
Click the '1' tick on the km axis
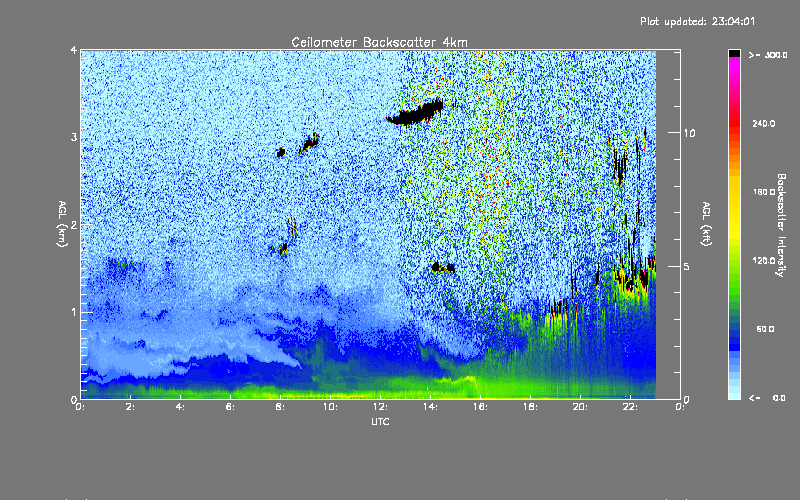click(x=74, y=312)
